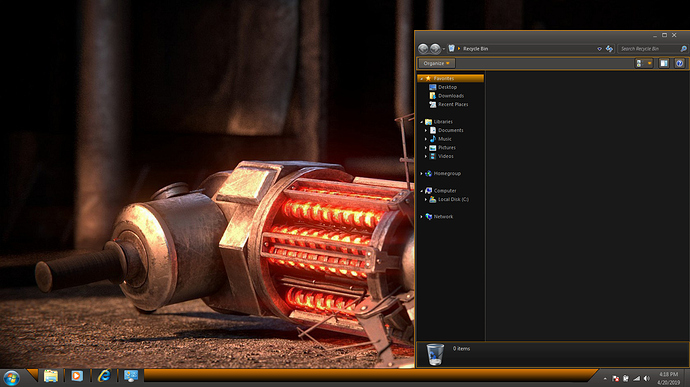Viewport: 690px width, 387px height.
Task: Expand the Homegroup node
Action: tap(422, 173)
